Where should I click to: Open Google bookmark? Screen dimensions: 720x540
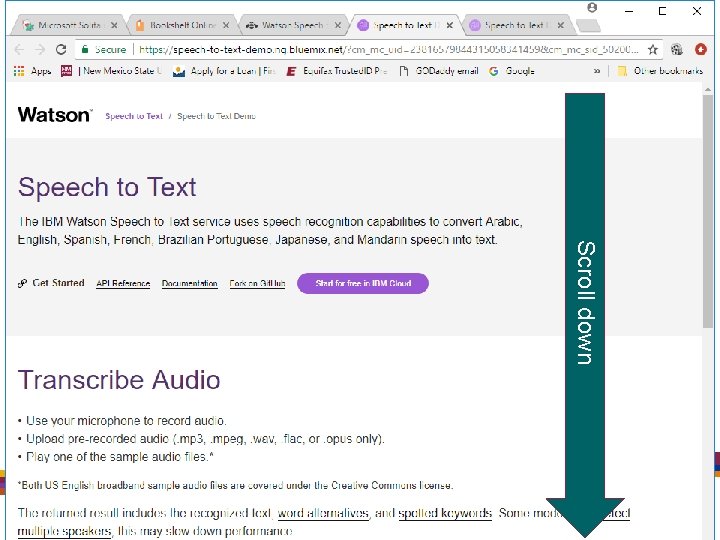tap(512, 71)
